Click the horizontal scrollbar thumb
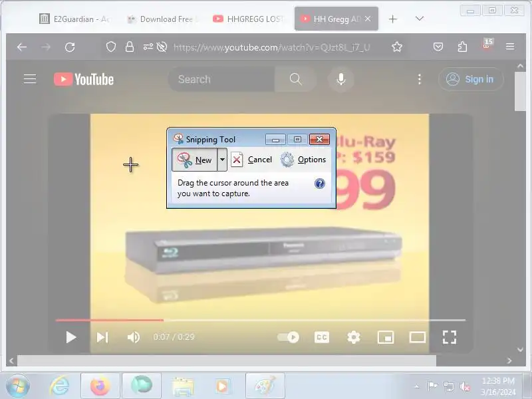The width and height of the screenshot is (532, 399). [x=227, y=360]
